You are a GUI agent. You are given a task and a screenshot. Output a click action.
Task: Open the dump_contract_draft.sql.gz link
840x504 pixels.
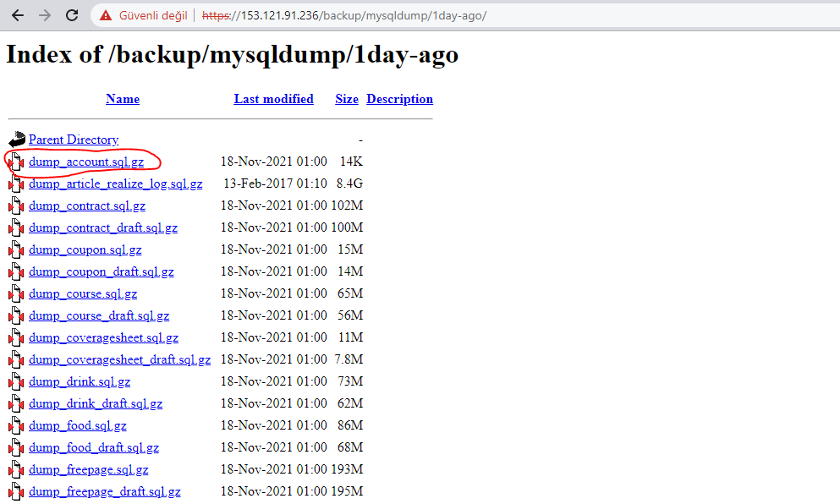pyautogui.click(x=103, y=227)
